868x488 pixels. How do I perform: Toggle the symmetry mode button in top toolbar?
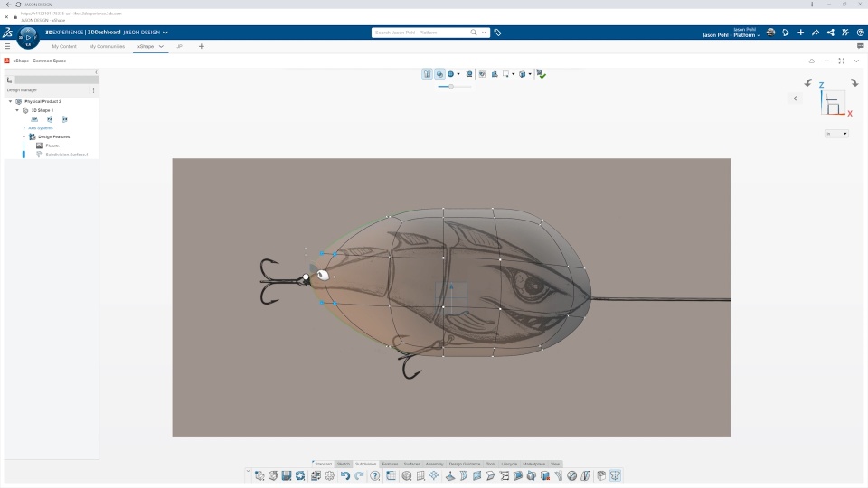point(427,74)
